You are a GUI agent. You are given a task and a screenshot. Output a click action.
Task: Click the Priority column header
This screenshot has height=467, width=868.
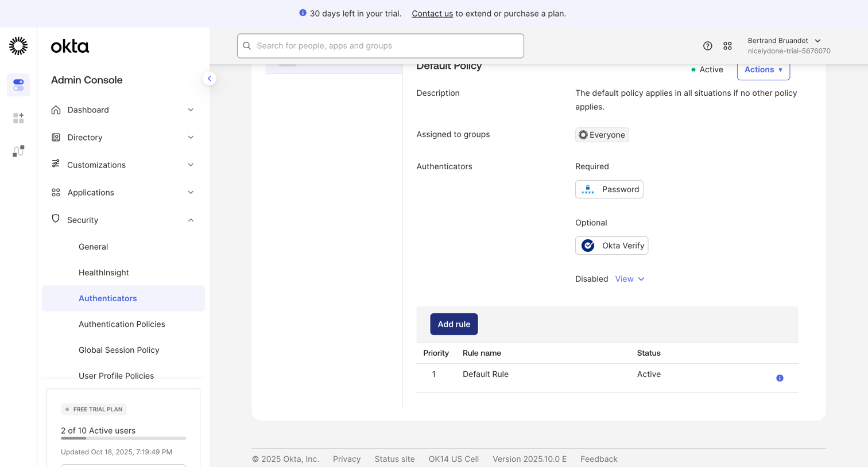coord(436,353)
